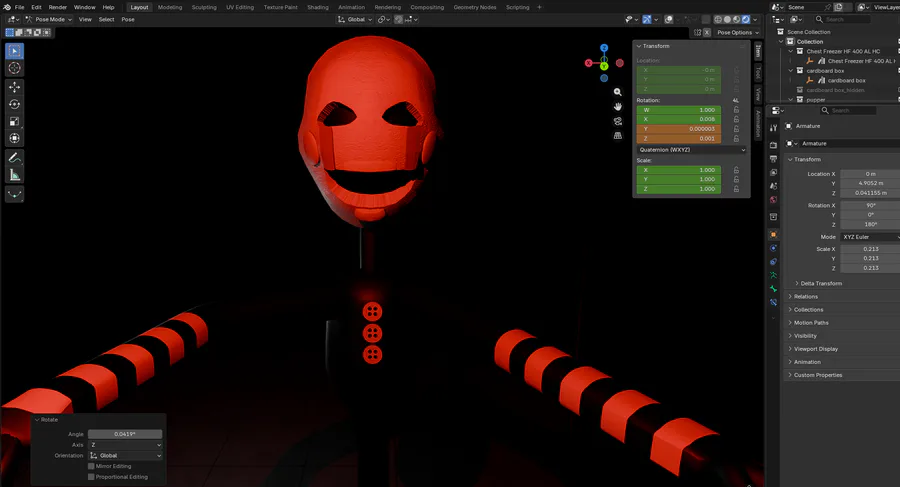Open the Render menu
The width and height of the screenshot is (900, 487).
click(x=58, y=7)
